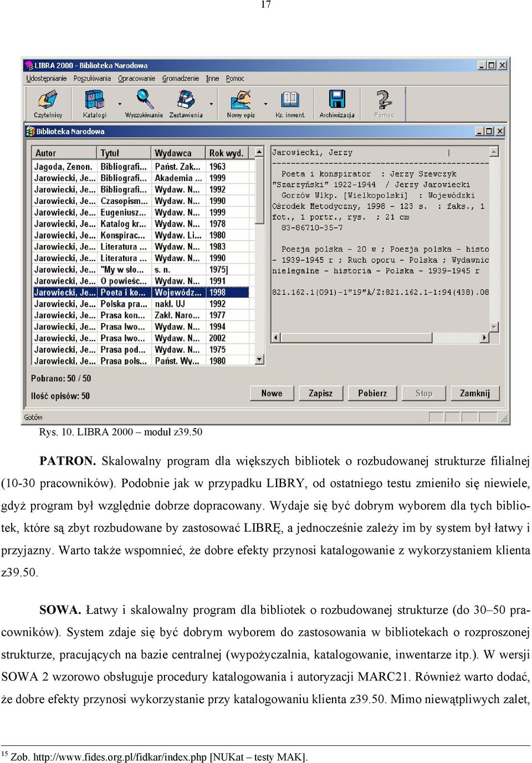Click publisher cell Akademia ...
Image resolution: width=532 pixels, height=763 pixels.
click(178, 178)
